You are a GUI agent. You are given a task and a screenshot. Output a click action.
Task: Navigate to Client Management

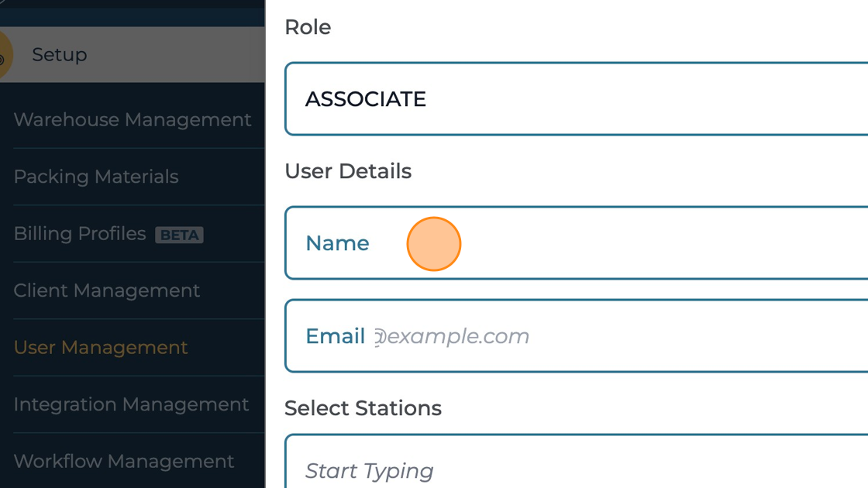(107, 290)
